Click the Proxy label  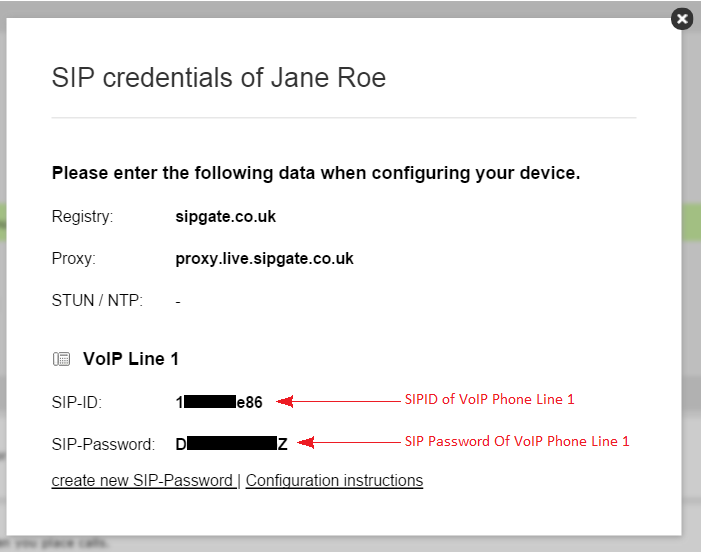tap(74, 259)
